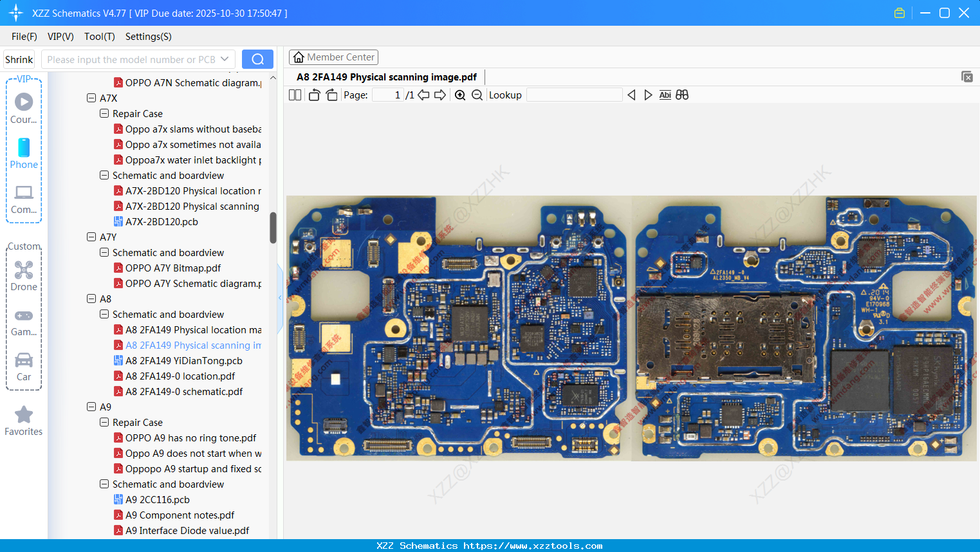The width and height of the screenshot is (980, 552).
Task: Open the Member Center button
Action: [x=333, y=57]
